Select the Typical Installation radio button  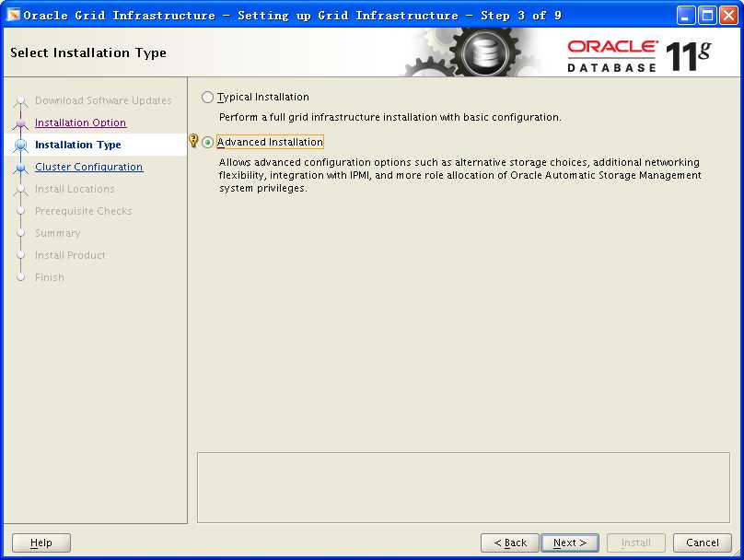pos(207,98)
